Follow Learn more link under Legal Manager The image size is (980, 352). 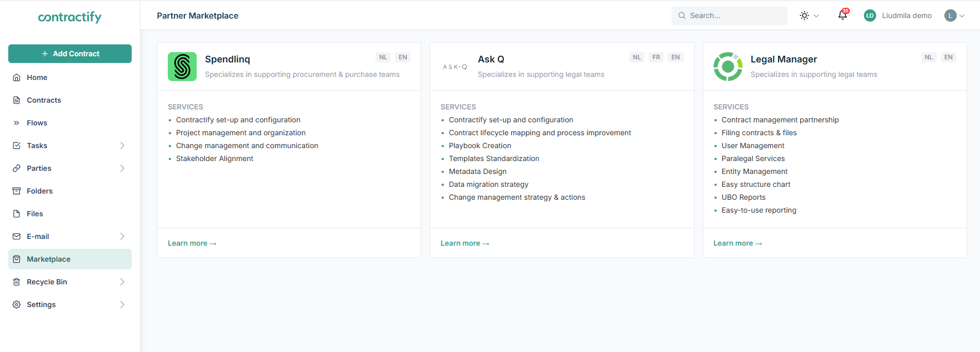click(x=737, y=243)
